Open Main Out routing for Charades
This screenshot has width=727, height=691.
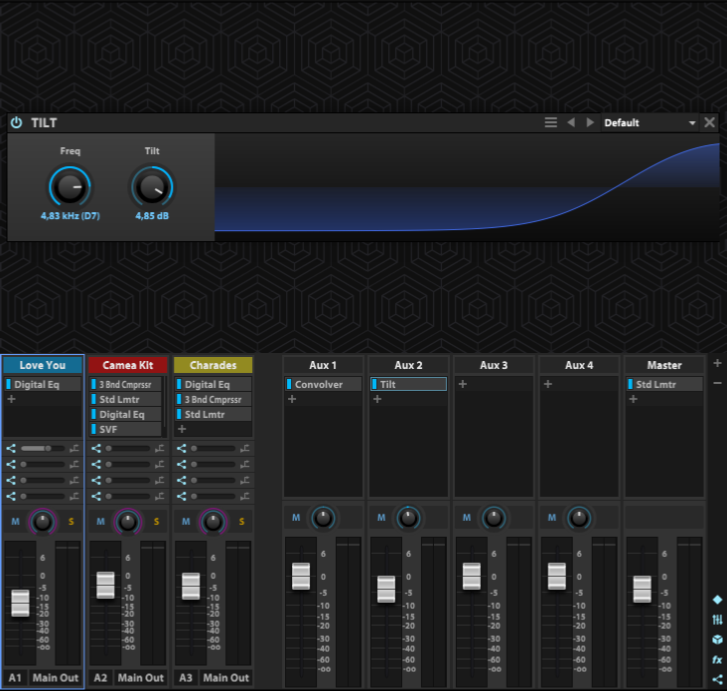[226, 678]
